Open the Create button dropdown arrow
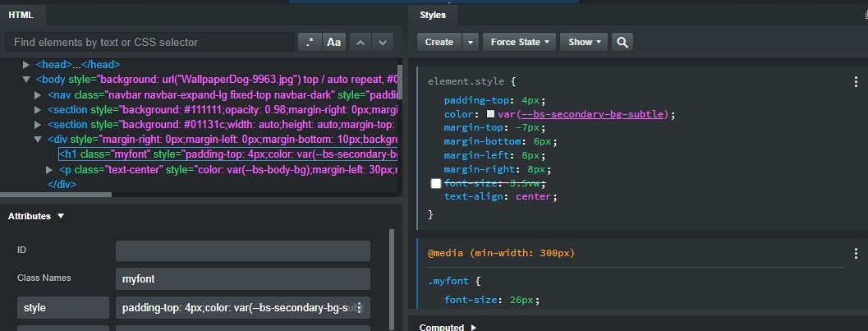 [x=471, y=42]
